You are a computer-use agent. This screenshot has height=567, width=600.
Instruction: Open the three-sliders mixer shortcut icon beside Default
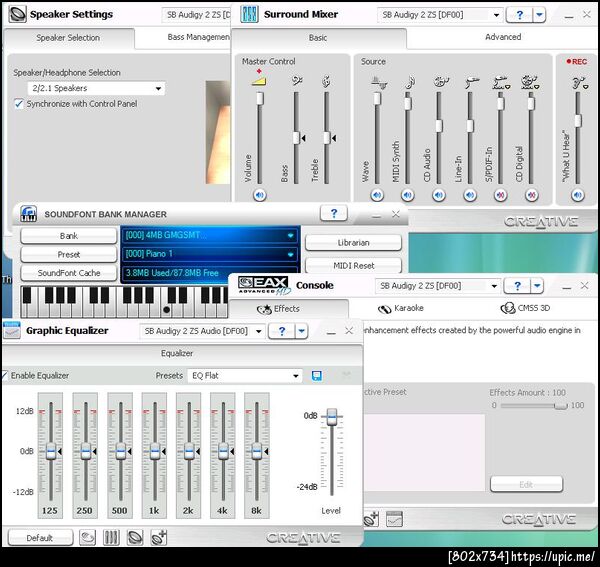[x=111, y=538]
